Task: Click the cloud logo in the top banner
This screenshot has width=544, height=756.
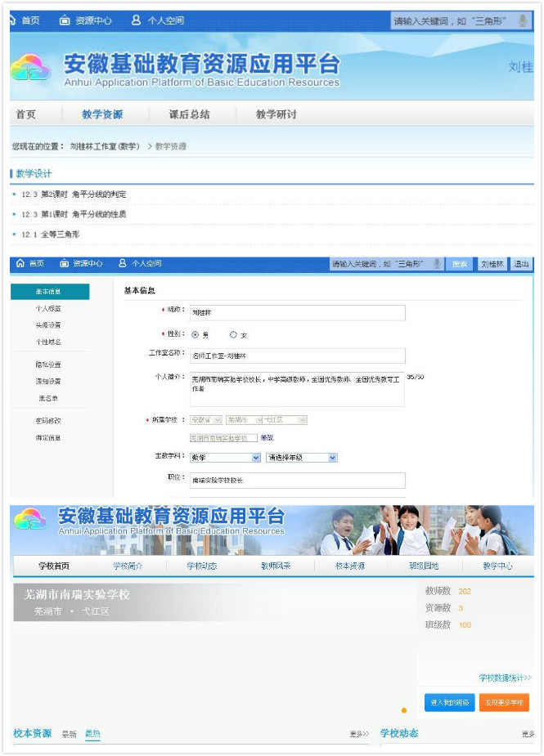Action: [x=31, y=69]
